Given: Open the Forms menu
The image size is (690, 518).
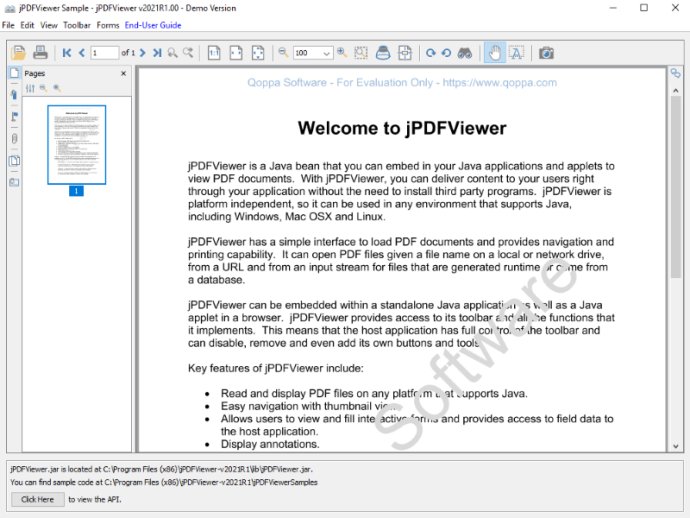Looking at the screenshot, I should pyautogui.click(x=108, y=25).
